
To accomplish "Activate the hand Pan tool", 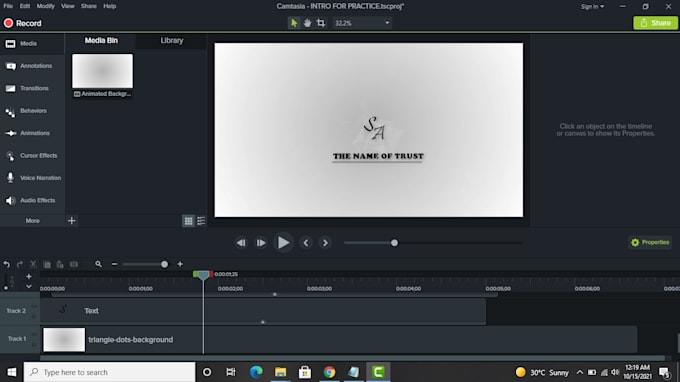I will pos(307,23).
